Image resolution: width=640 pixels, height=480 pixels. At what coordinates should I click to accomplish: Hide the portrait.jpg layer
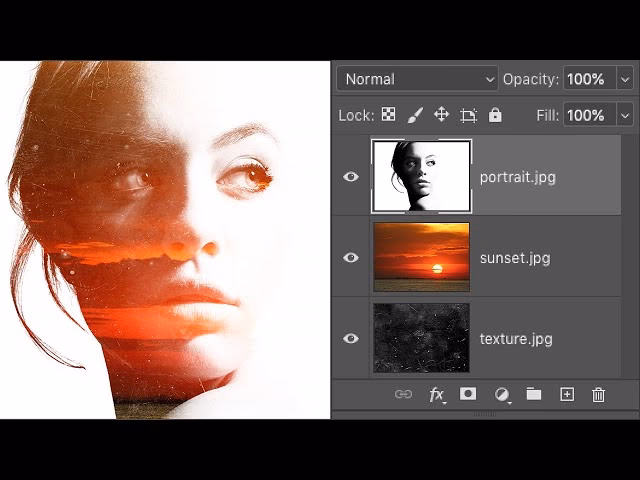coord(351,177)
